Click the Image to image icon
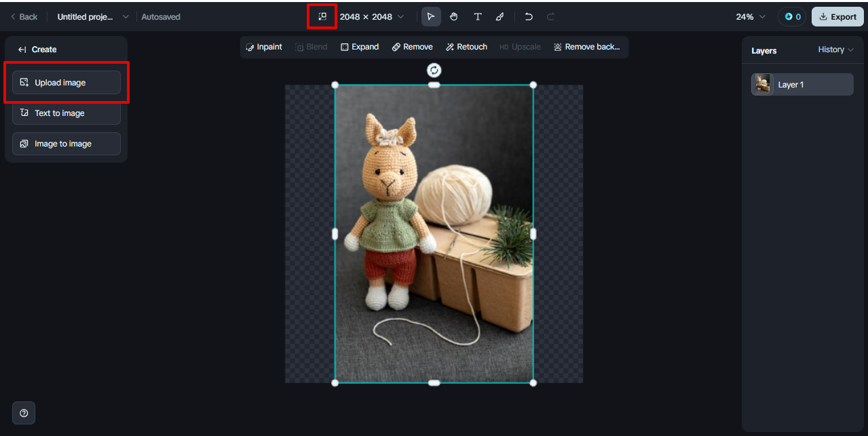 coord(24,144)
